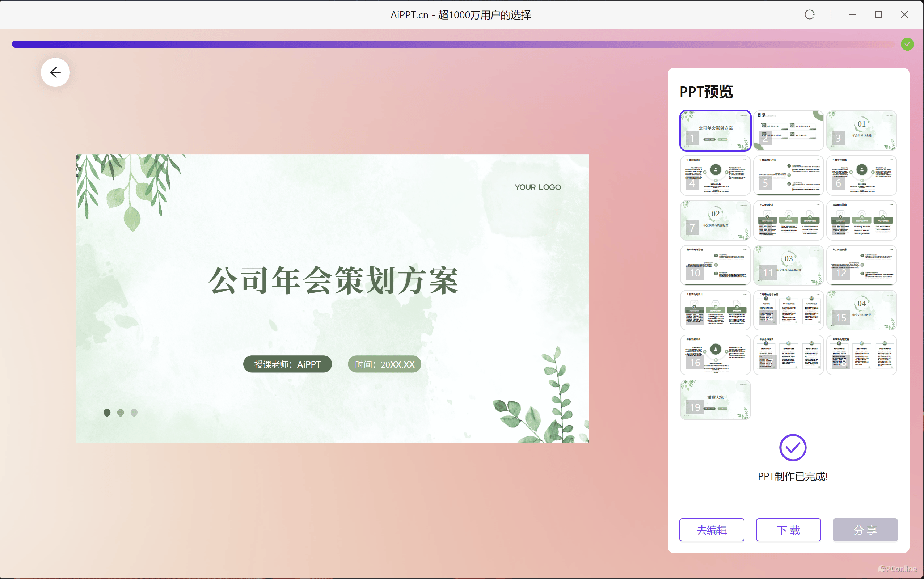Click the purple PPT completed checkmark icon
924x579 pixels.
point(792,447)
